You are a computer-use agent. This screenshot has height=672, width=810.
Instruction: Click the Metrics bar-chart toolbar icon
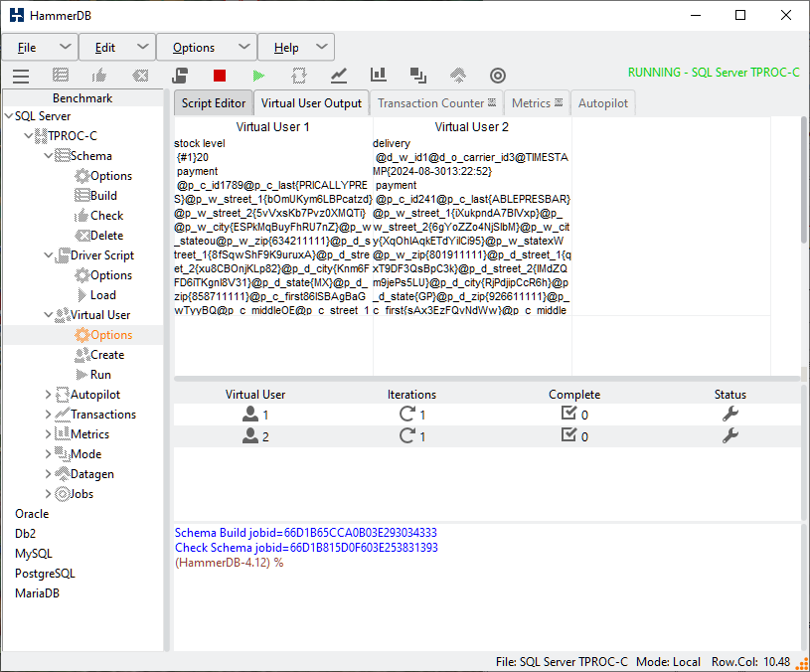378,76
